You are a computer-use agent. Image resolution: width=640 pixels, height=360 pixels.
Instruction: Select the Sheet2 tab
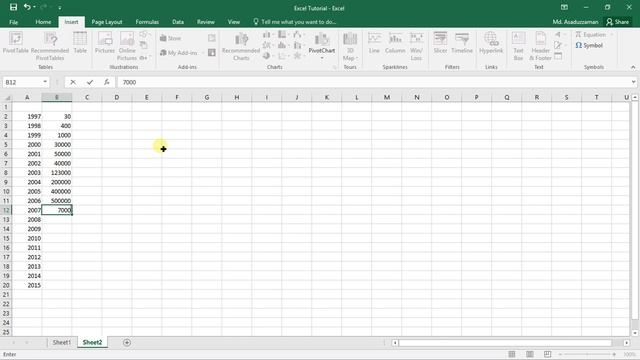92,342
